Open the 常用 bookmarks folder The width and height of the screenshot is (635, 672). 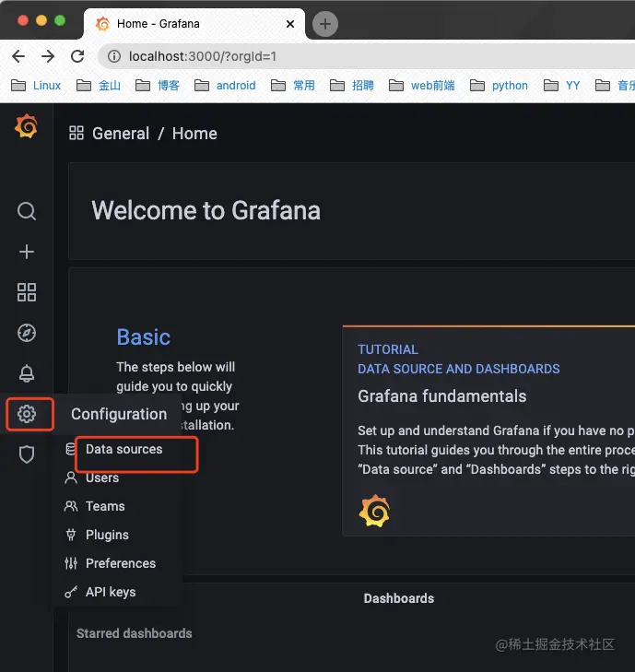(x=293, y=86)
